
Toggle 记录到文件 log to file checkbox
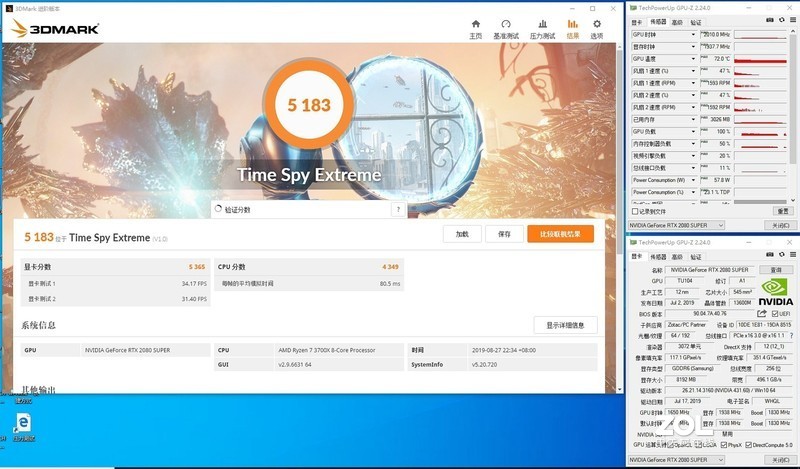click(x=635, y=211)
